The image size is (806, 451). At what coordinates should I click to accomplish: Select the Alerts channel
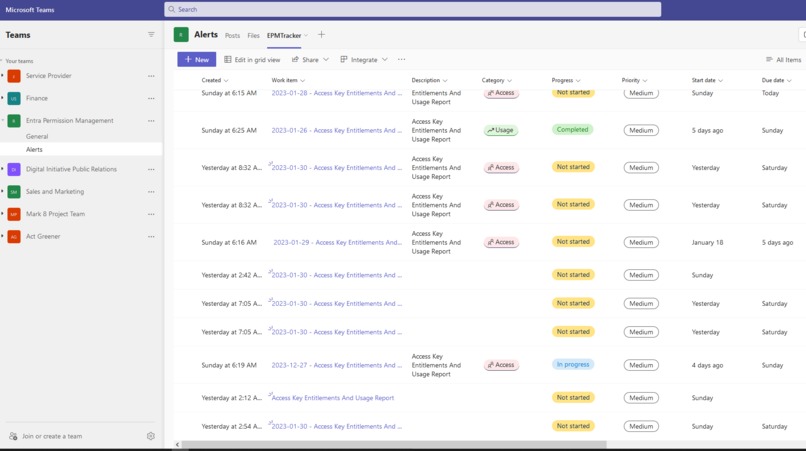tap(34, 150)
